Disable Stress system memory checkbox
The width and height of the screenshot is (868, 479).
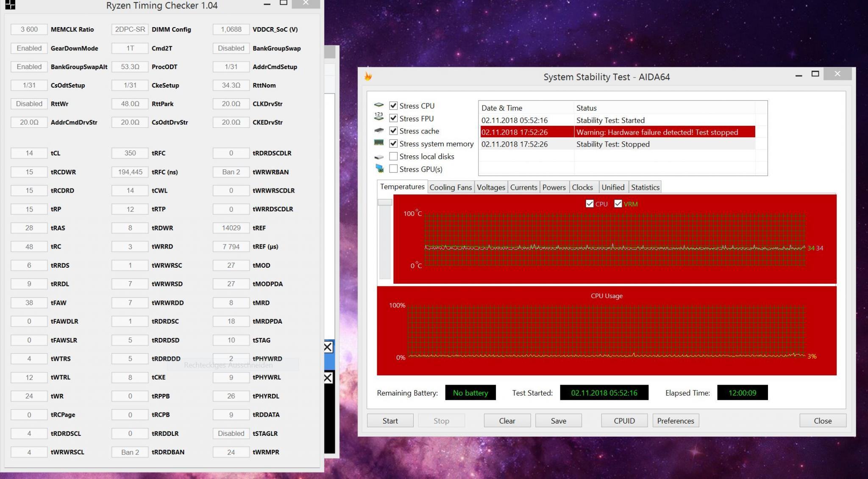393,144
